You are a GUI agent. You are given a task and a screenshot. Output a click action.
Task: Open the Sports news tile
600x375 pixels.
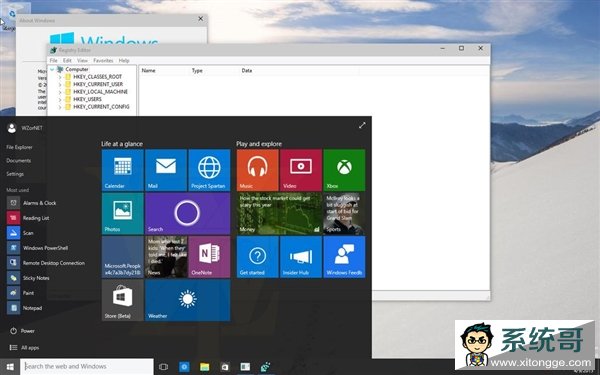point(344,214)
